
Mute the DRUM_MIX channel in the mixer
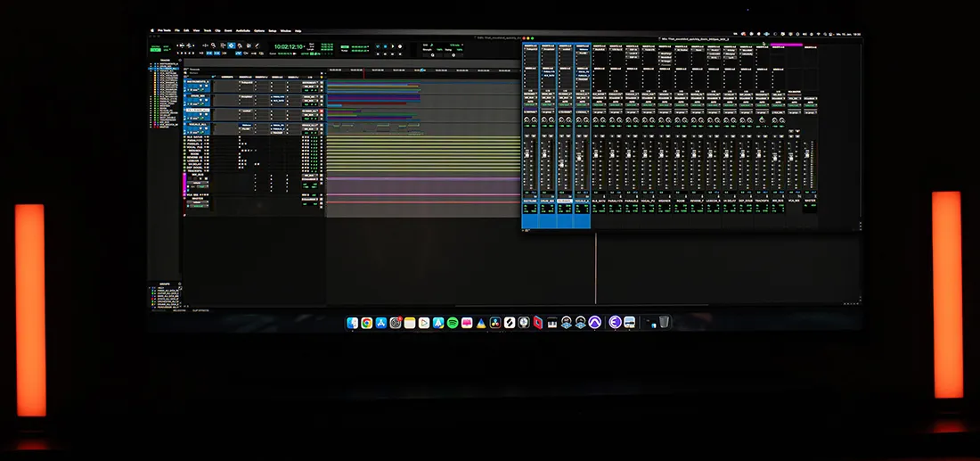[x=551, y=136]
